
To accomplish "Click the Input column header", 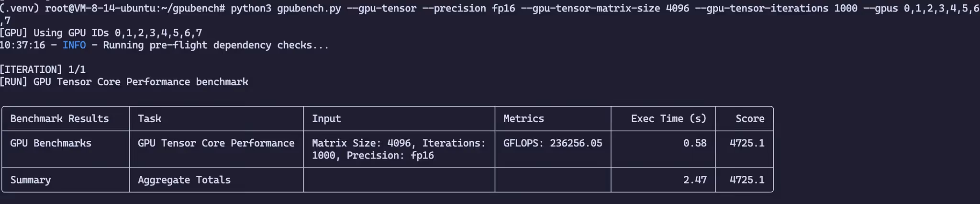I will tap(326, 119).
